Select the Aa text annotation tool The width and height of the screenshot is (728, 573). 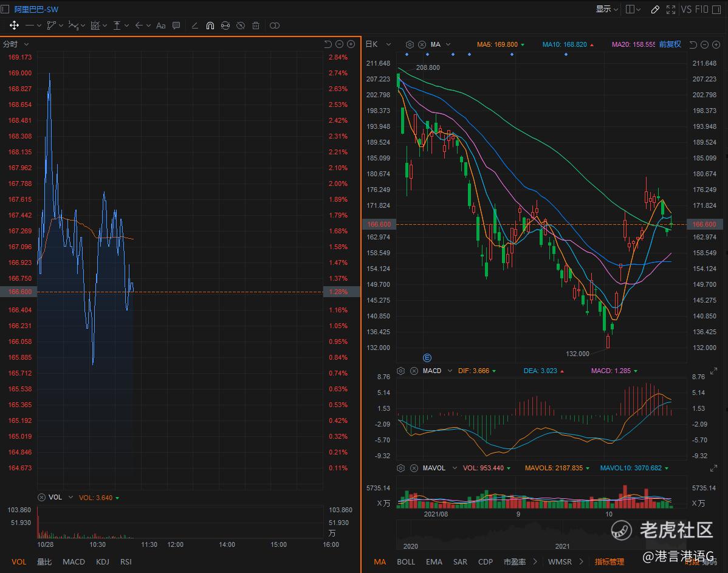[160, 26]
